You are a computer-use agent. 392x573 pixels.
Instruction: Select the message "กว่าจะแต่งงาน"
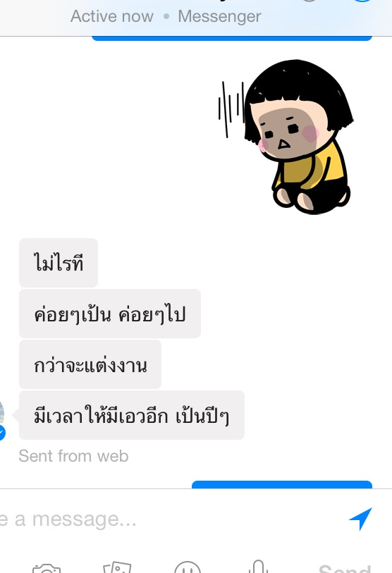click(90, 364)
